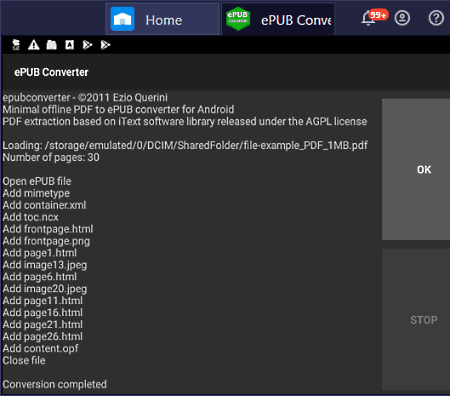Click the ePUB Converter title header
Screen dimensions: 450x396
pyautogui.click(x=51, y=72)
